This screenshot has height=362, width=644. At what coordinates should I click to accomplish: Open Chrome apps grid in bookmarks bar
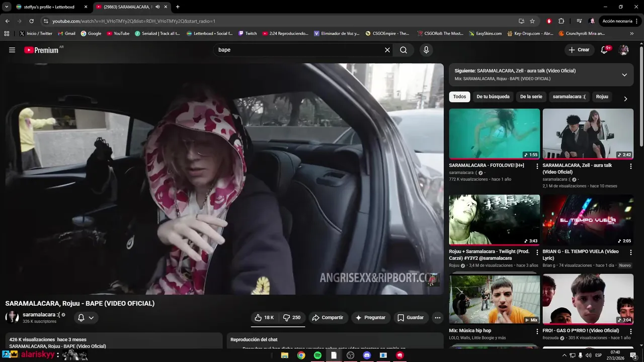click(7, 34)
